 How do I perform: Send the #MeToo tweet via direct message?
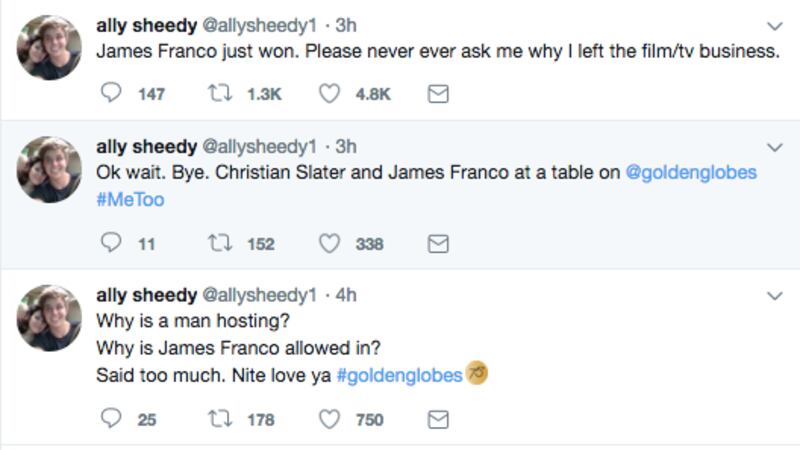(x=437, y=243)
